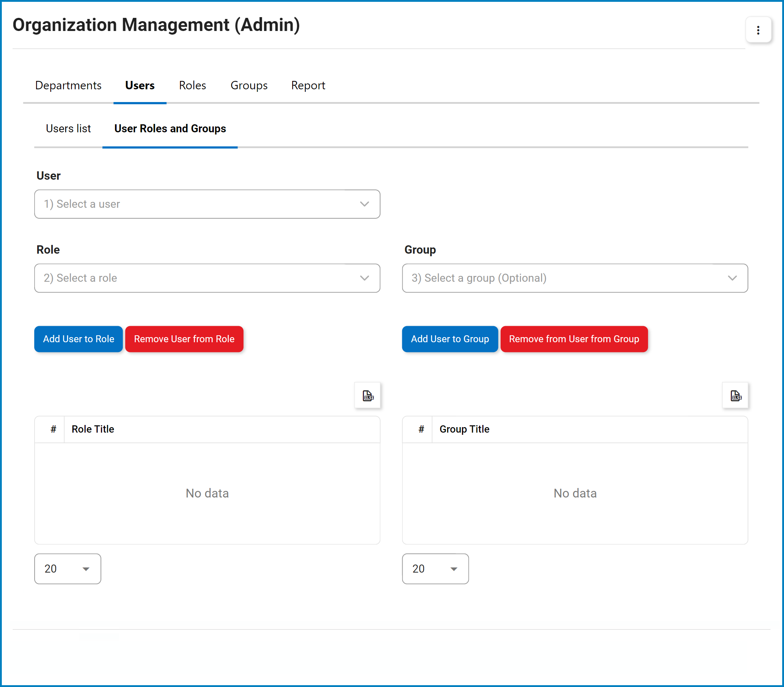The width and height of the screenshot is (784, 687).
Task: Click the user dropdown chevron arrow
Action: [364, 204]
